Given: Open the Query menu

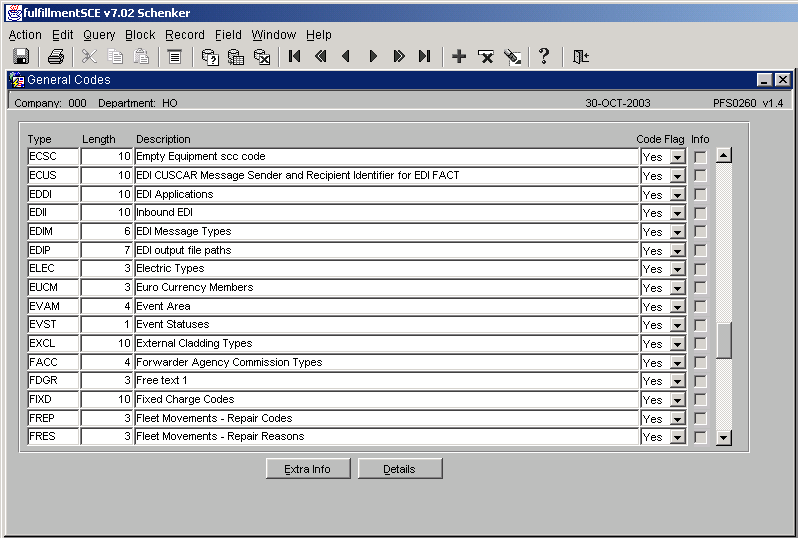Looking at the screenshot, I should coord(99,35).
